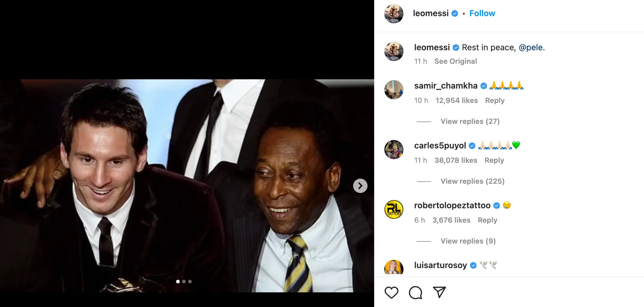This screenshot has height=307, width=644.
Task: Open samir_chamkha's profile avatar
Action: click(394, 90)
